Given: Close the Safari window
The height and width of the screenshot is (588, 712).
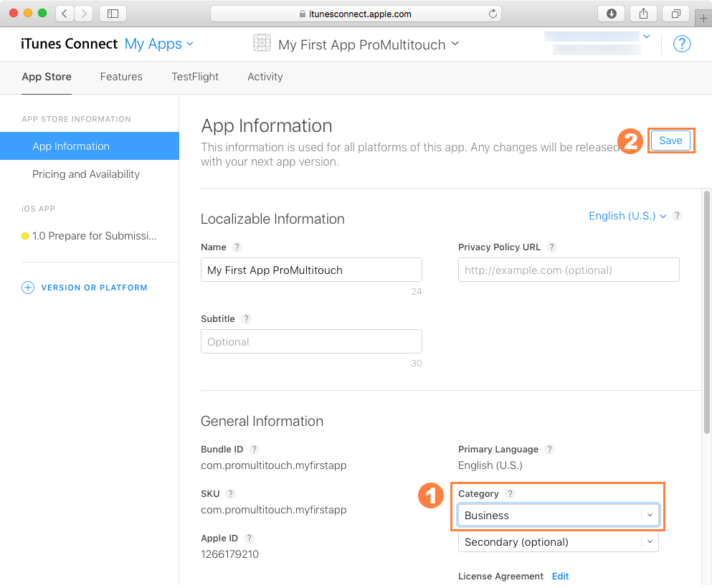Looking at the screenshot, I should tap(14, 13).
